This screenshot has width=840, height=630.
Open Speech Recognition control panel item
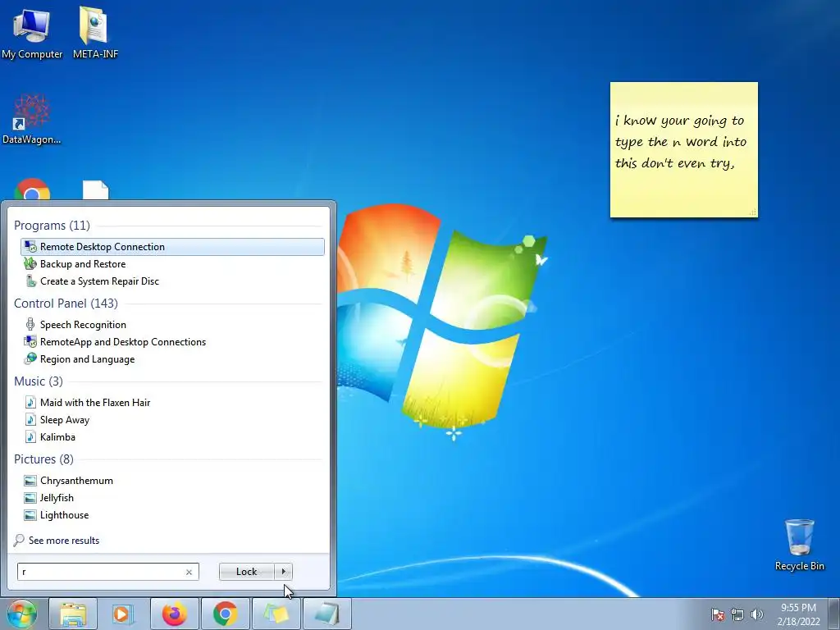(83, 325)
